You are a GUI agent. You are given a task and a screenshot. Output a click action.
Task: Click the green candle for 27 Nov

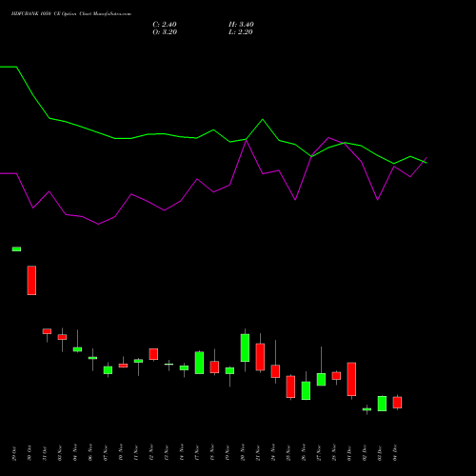[x=321, y=379]
